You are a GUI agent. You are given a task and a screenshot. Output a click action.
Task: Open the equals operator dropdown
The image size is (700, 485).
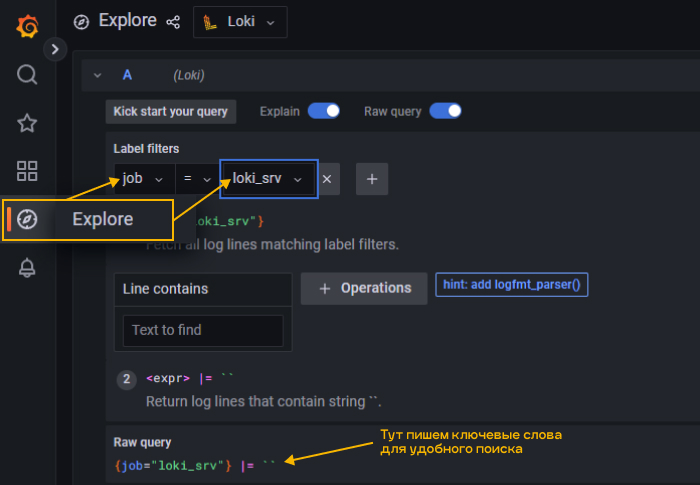click(x=197, y=179)
